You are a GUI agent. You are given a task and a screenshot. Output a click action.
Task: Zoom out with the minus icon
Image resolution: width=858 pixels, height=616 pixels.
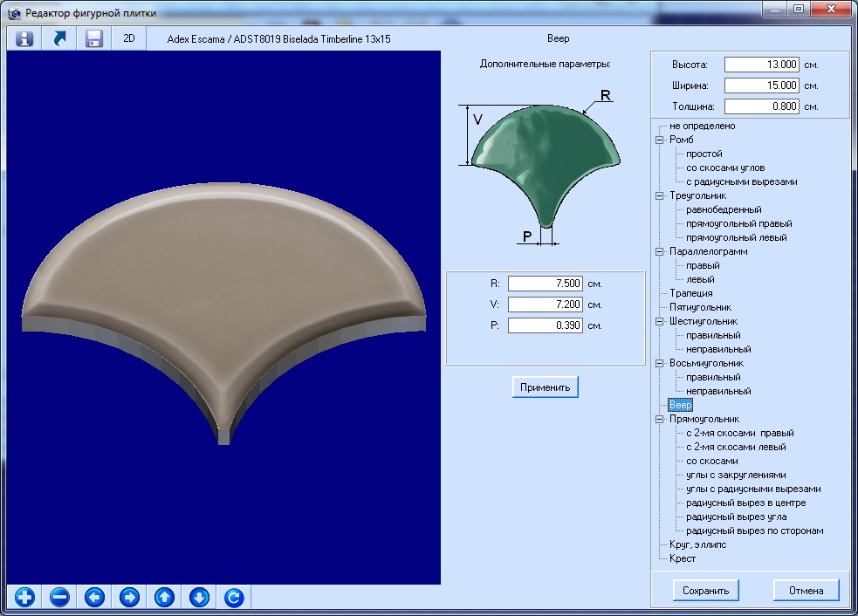[x=59, y=598]
